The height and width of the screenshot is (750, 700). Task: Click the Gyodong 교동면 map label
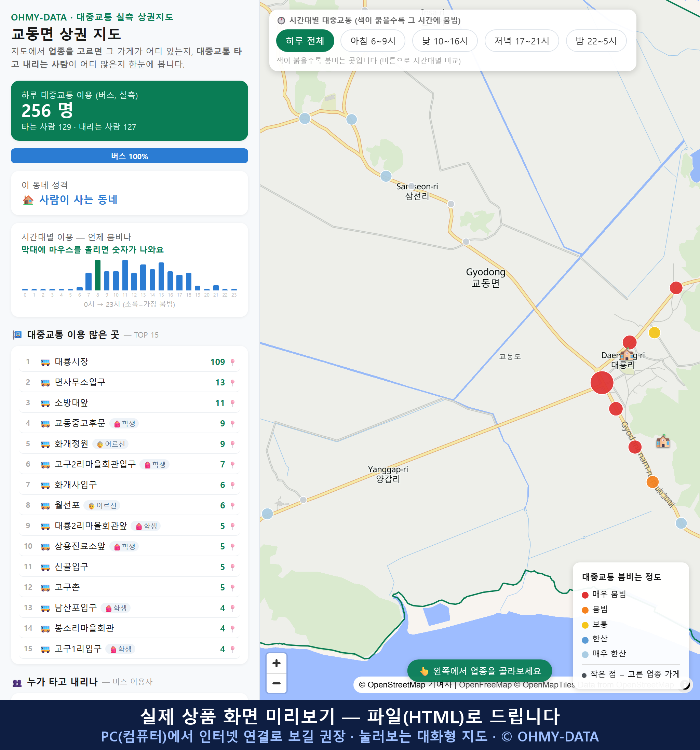486,277
